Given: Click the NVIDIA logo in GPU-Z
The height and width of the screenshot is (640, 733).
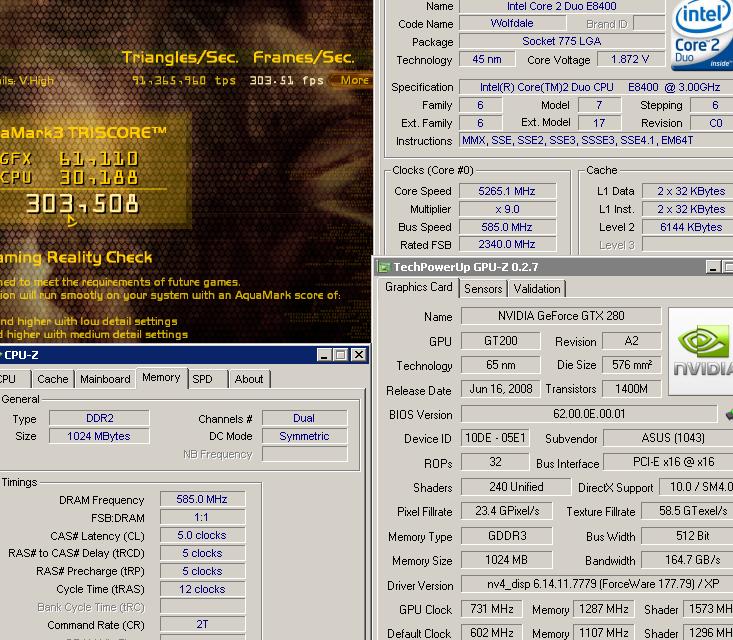Looking at the screenshot, I should tap(701, 351).
